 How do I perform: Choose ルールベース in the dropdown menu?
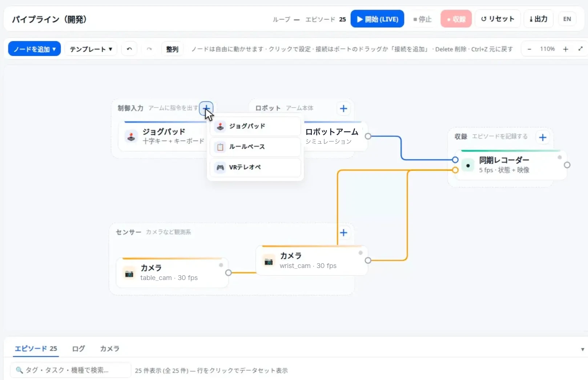[255, 147]
